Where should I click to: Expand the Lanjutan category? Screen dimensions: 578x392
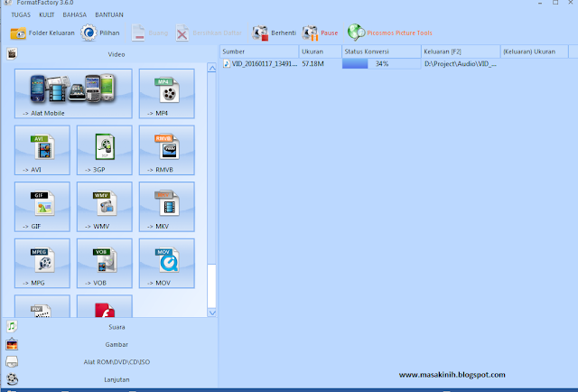[x=110, y=379]
